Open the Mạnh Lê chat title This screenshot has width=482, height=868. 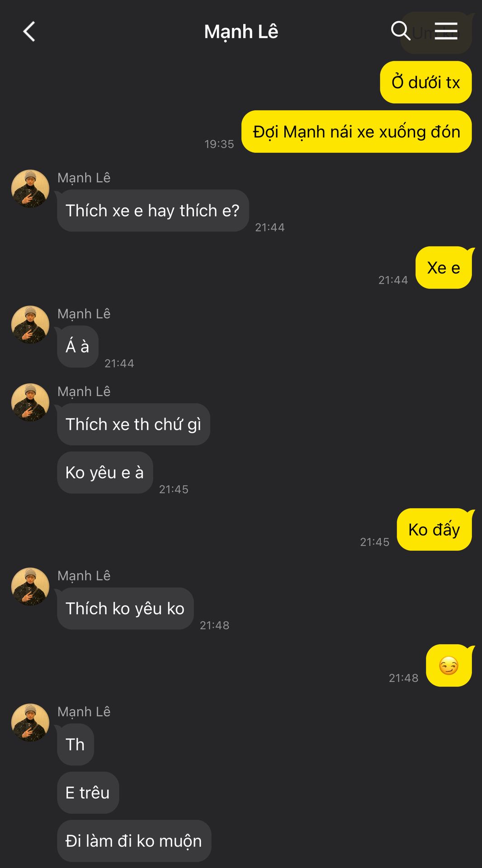(241, 32)
